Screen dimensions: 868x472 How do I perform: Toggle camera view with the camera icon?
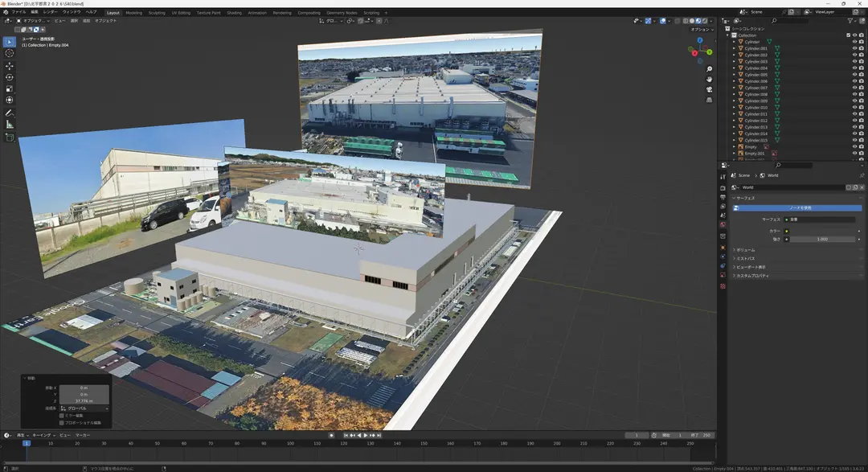click(x=709, y=89)
